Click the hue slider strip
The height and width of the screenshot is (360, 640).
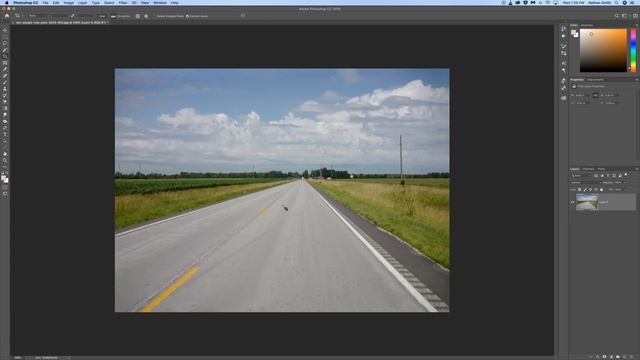click(633, 50)
